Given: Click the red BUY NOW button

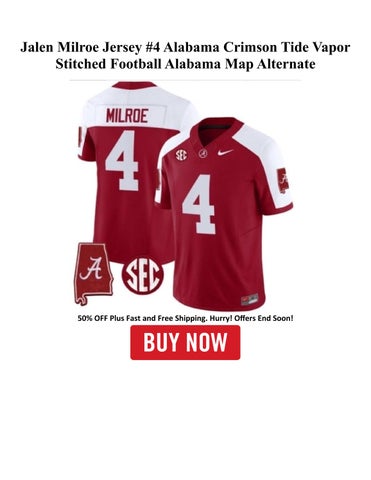Looking at the screenshot, I should point(185,342).
